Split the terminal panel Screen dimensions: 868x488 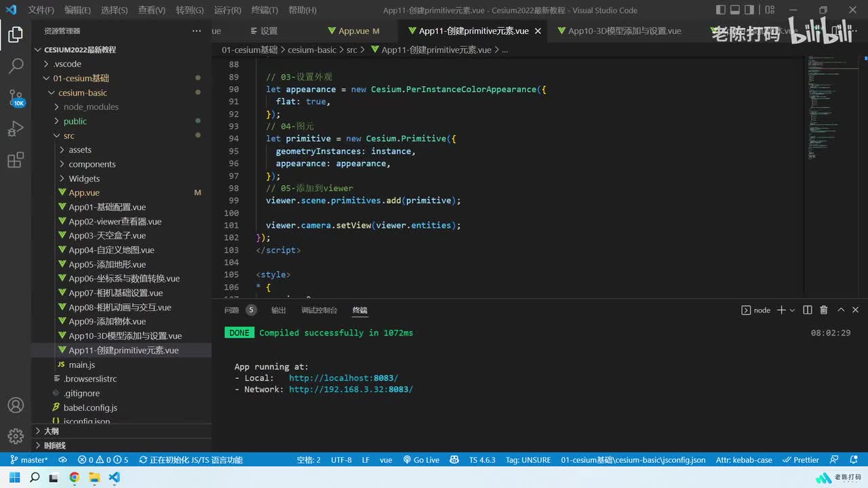click(807, 310)
